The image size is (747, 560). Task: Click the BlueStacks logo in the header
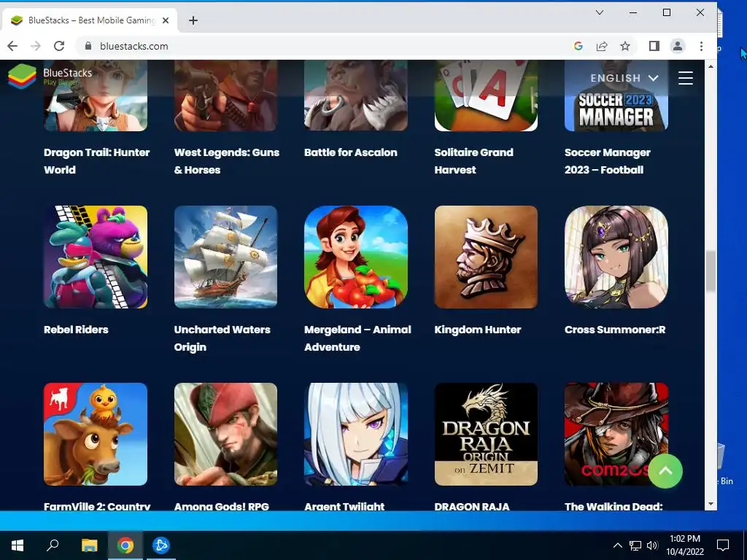point(50,76)
